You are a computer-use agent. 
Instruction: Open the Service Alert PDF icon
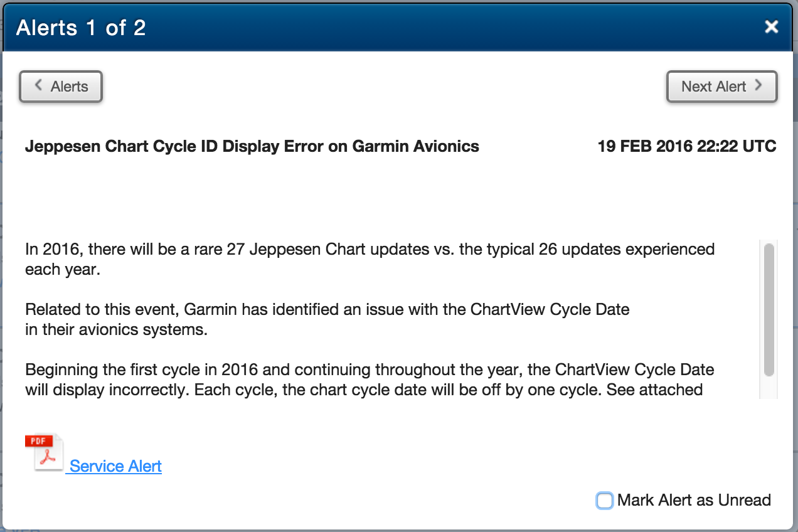point(45,452)
